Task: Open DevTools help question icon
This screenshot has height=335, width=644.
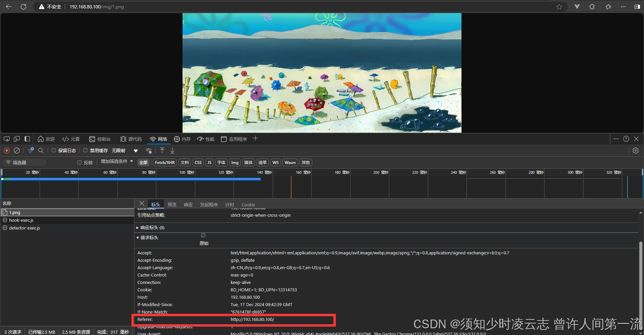Action: [x=626, y=139]
